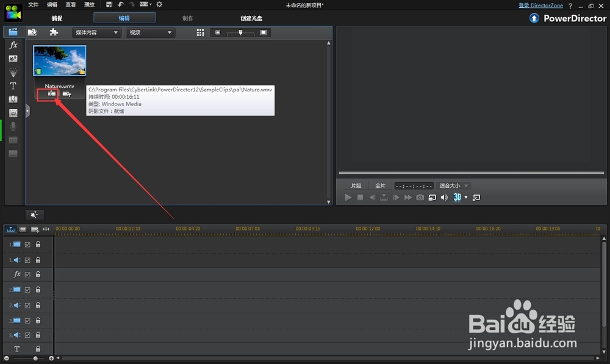The image size is (610, 364).
Task: Toggle the video track 1 enable checkbox
Action: (27, 244)
